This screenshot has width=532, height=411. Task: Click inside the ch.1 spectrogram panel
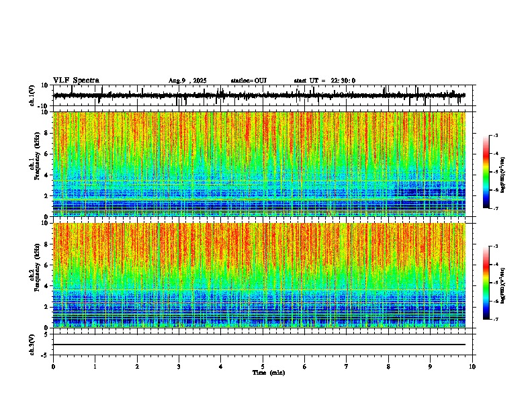click(x=259, y=164)
